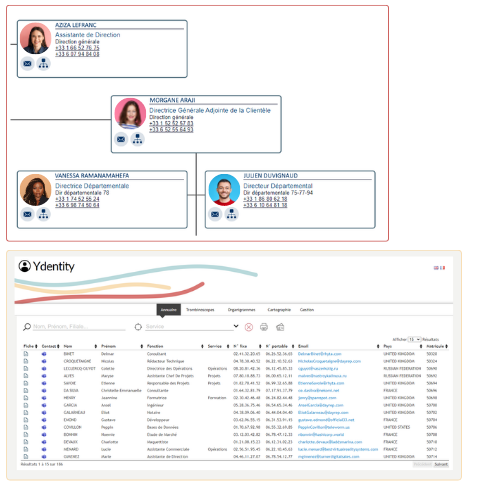Sort by the Fonction column arrows

point(202,346)
